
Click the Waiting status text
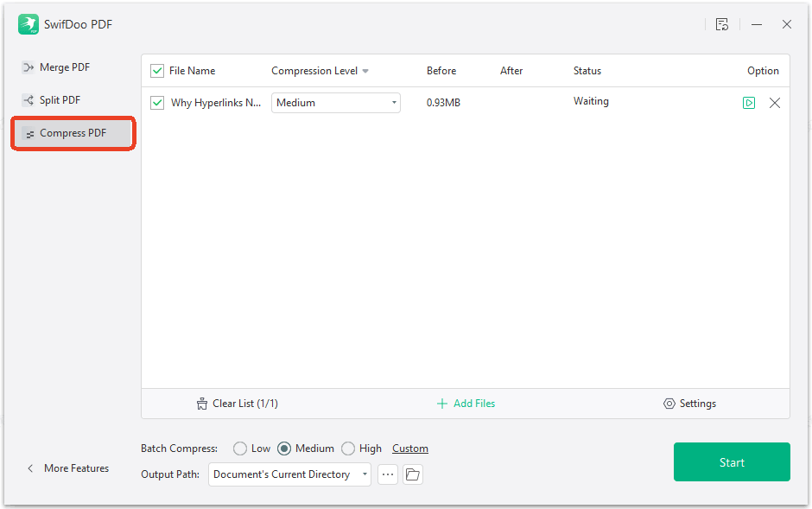click(x=591, y=101)
